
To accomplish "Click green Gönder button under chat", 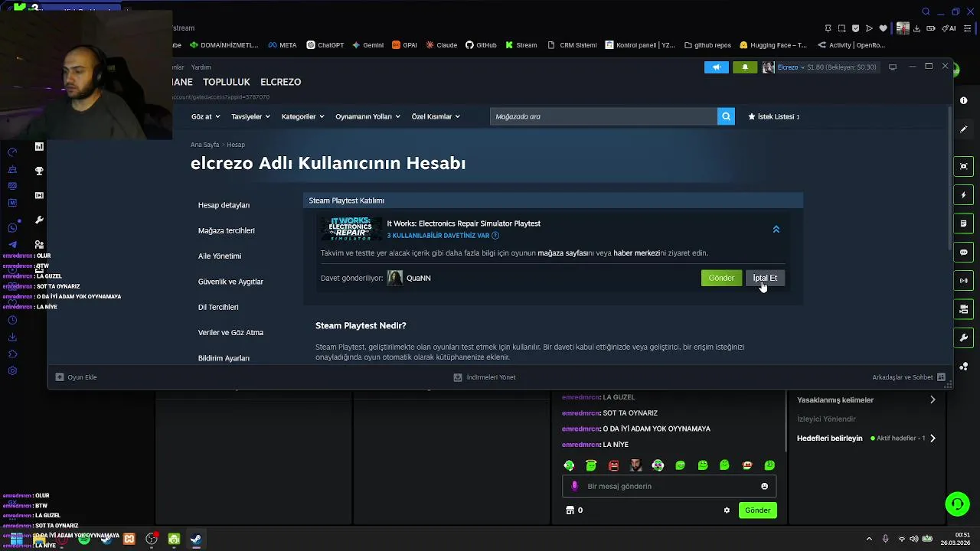I will tap(757, 510).
